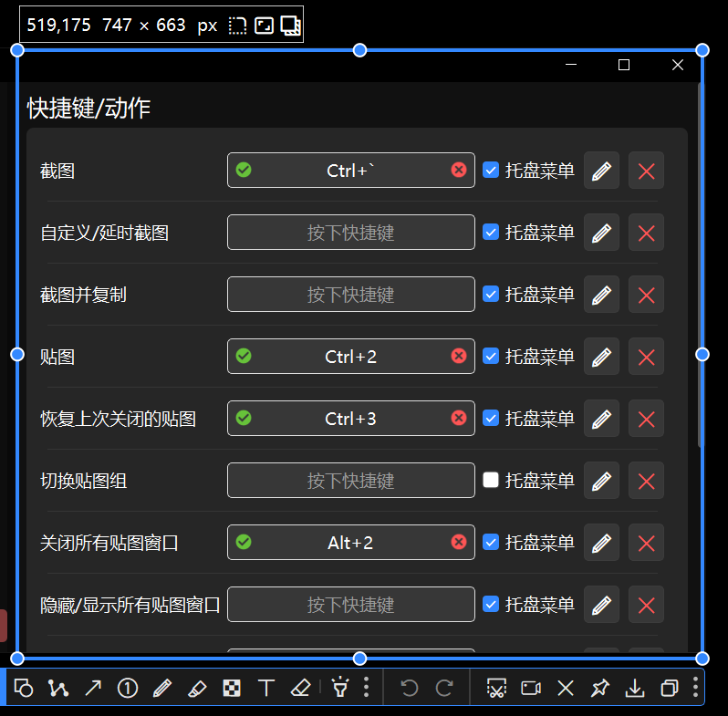Enable 托盘菜单 for 切换贴图组
Image resolution: width=728 pixels, height=716 pixels.
[491, 480]
